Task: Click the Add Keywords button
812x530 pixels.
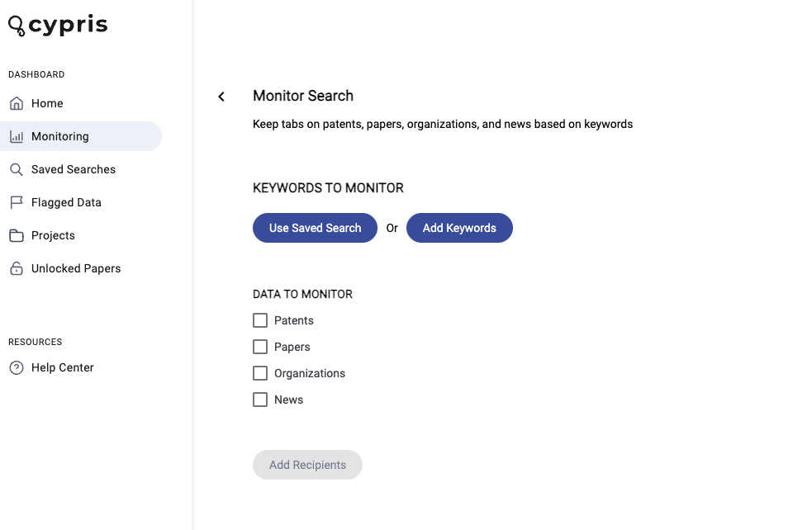Action: coord(459,228)
